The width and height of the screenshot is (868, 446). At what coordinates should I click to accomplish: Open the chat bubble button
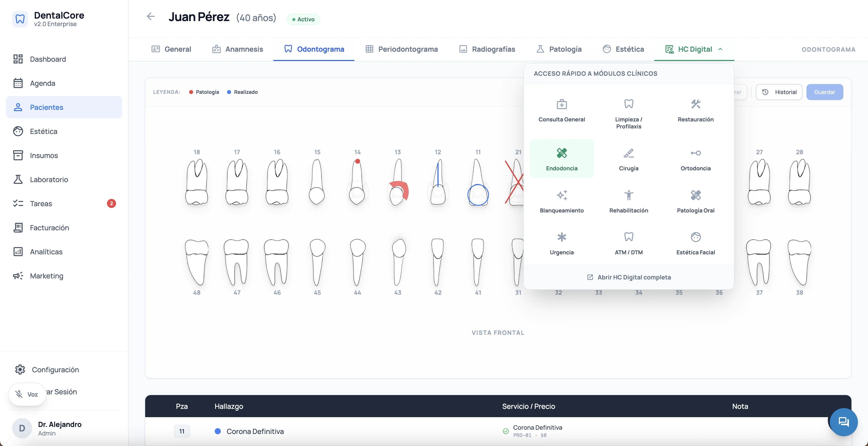click(843, 422)
